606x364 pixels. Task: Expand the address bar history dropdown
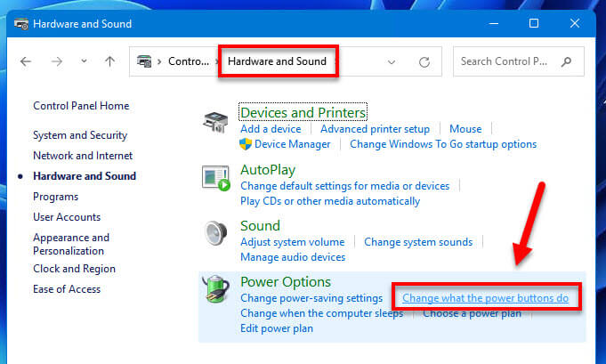(x=392, y=61)
